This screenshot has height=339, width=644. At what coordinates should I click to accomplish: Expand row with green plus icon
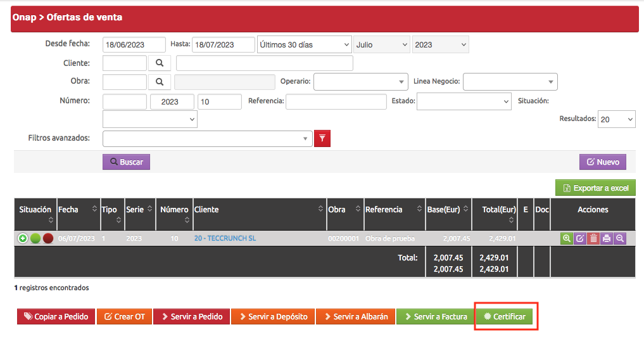coord(23,238)
